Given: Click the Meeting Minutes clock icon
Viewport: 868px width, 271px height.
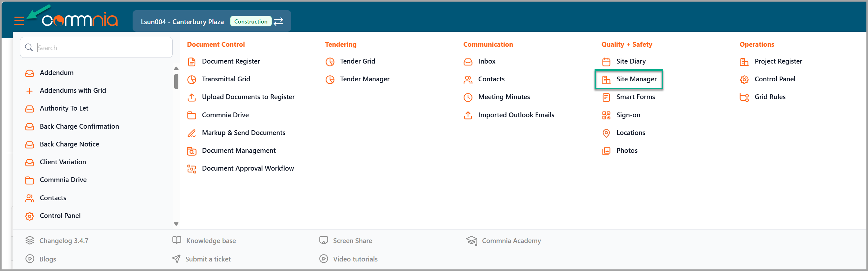Looking at the screenshot, I should [468, 98].
